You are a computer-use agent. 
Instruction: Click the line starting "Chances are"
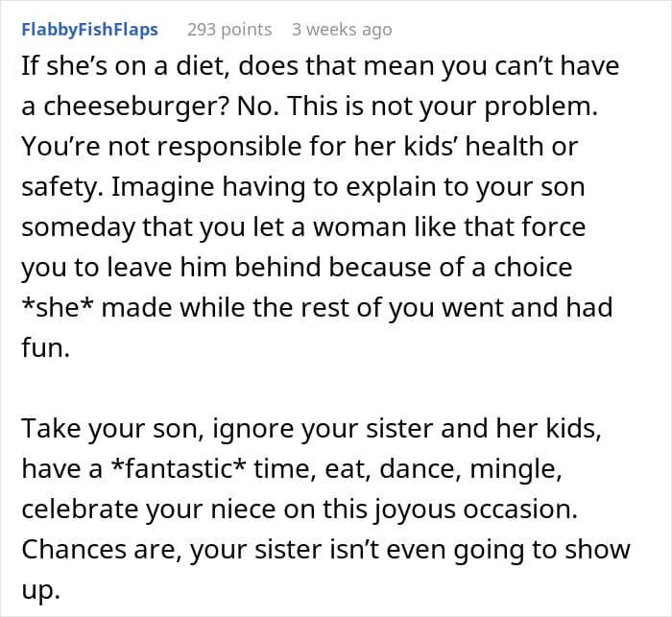(x=325, y=549)
